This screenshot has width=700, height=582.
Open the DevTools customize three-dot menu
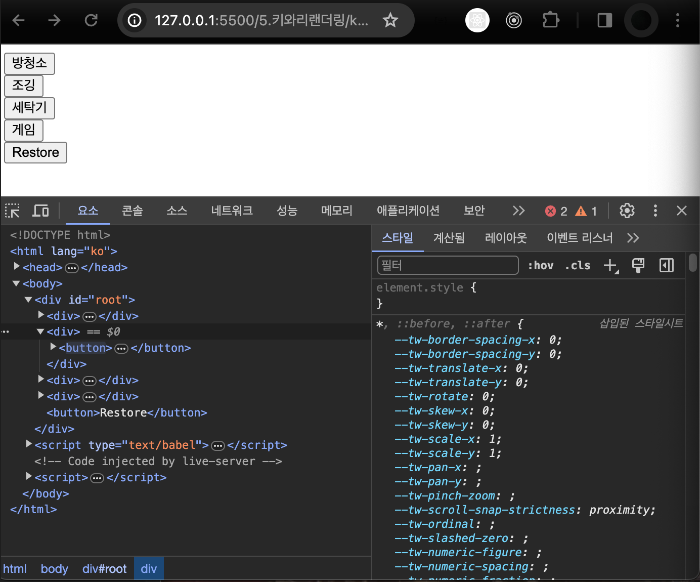[x=655, y=211]
